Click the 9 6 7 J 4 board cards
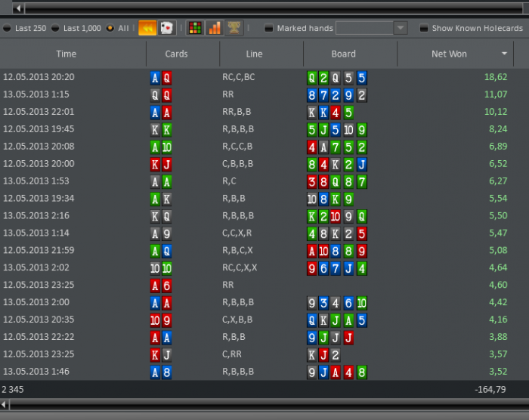 [x=337, y=268]
